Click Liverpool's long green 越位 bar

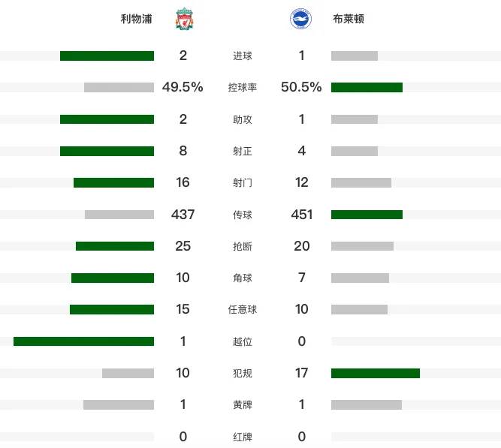83,341
